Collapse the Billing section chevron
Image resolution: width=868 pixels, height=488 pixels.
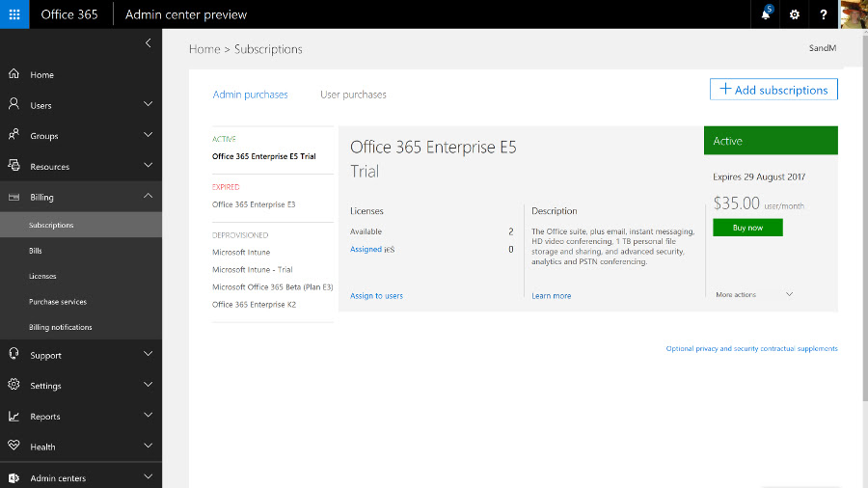pyautogui.click(x=148, y=196)
